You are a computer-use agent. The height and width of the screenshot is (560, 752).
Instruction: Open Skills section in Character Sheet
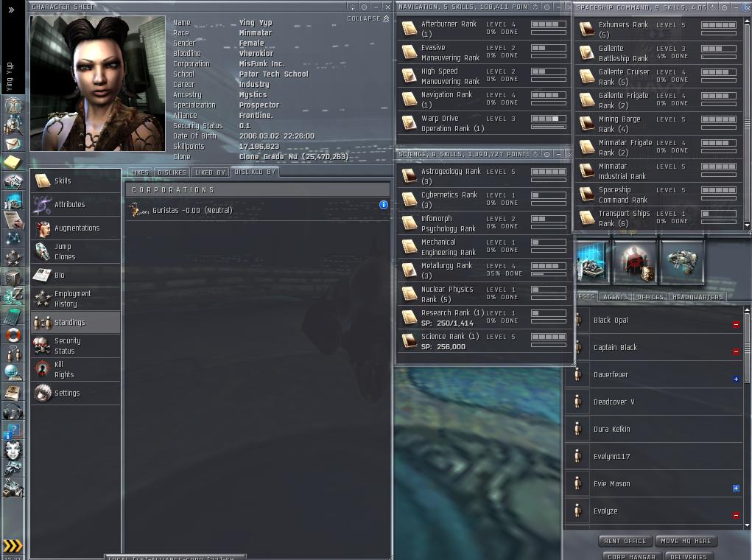pos(76,181)
